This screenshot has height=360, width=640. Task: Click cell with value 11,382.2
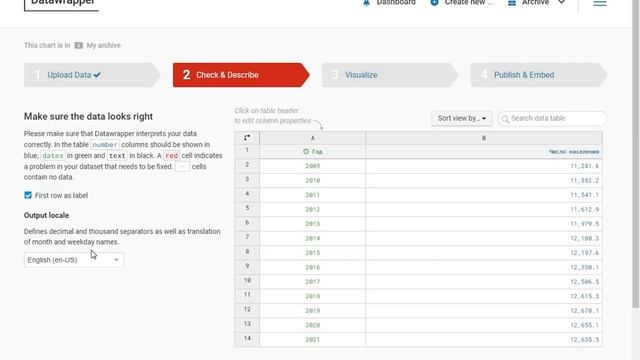484,180
